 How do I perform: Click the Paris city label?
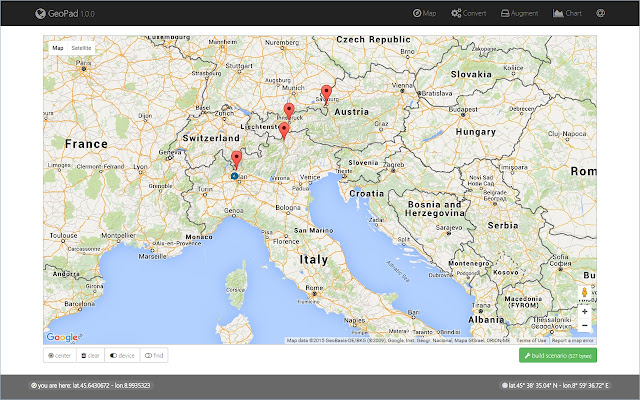[84, 63]
